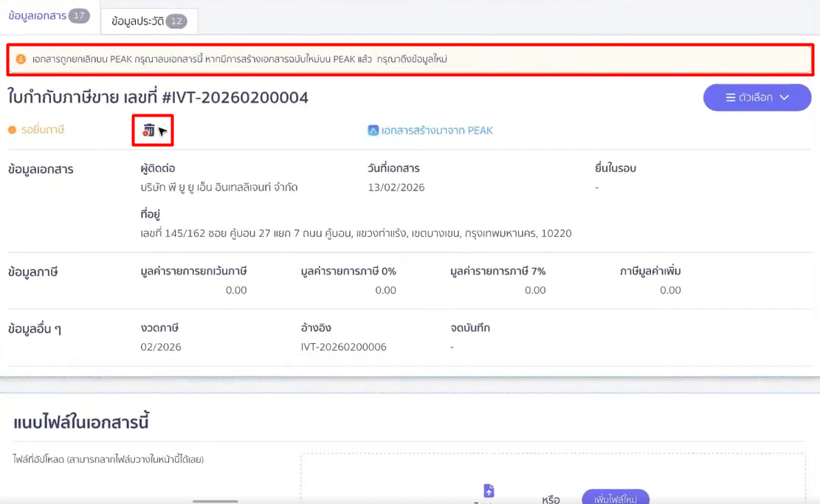Screen dimensions: 820x504
Task: Switch to the ข้อมูลเอกสาร tab
Action: tap(49, 16)
